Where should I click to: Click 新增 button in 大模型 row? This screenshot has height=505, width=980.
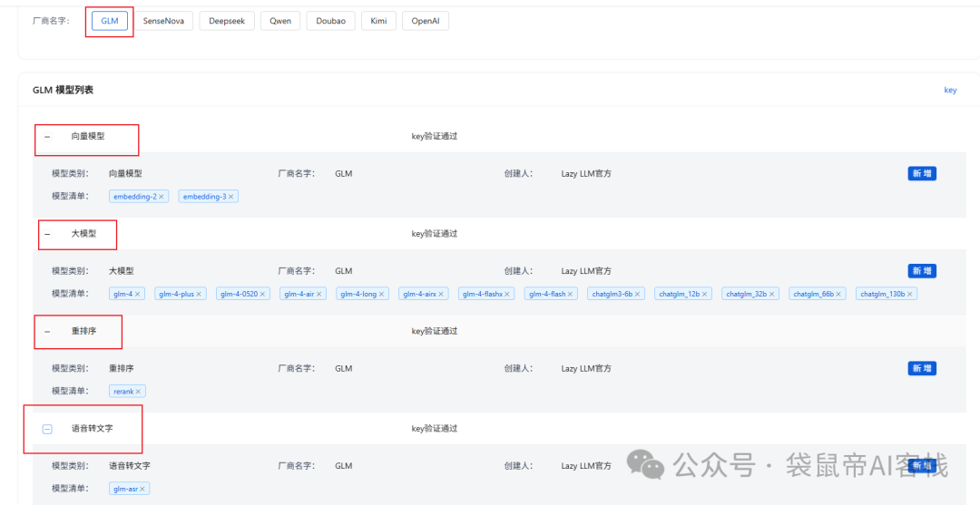click(922, 271)
